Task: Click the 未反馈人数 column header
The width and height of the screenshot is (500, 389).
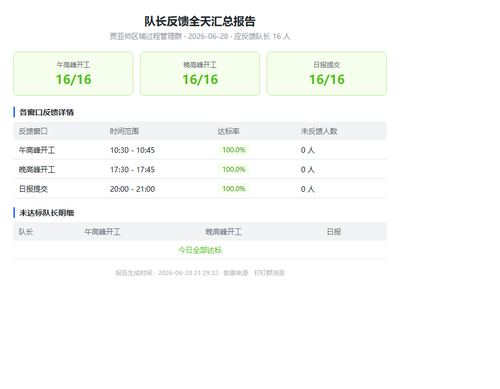Action: (319, 131)
